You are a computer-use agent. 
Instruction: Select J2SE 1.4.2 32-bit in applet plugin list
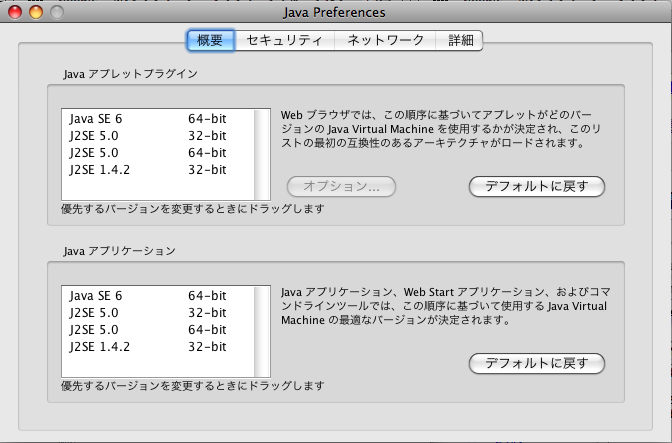pos(158,170)
